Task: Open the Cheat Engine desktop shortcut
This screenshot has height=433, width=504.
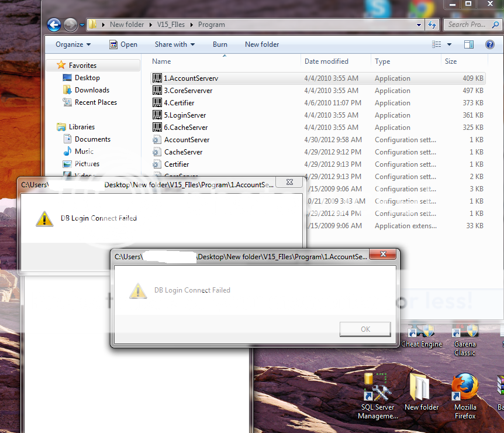Action: (421, 336)
